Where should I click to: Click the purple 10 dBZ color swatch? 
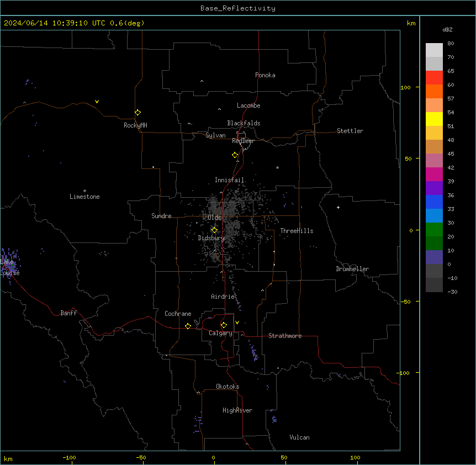click(434, 257)
